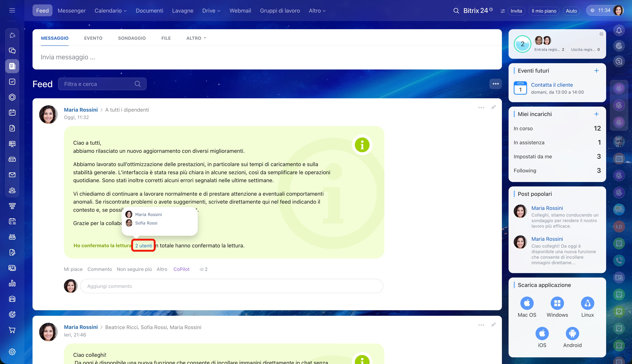The height and width of the screenshot is (364, 632).
Task: Toggle Non seguire più on post
Action: tap(134, 269)
